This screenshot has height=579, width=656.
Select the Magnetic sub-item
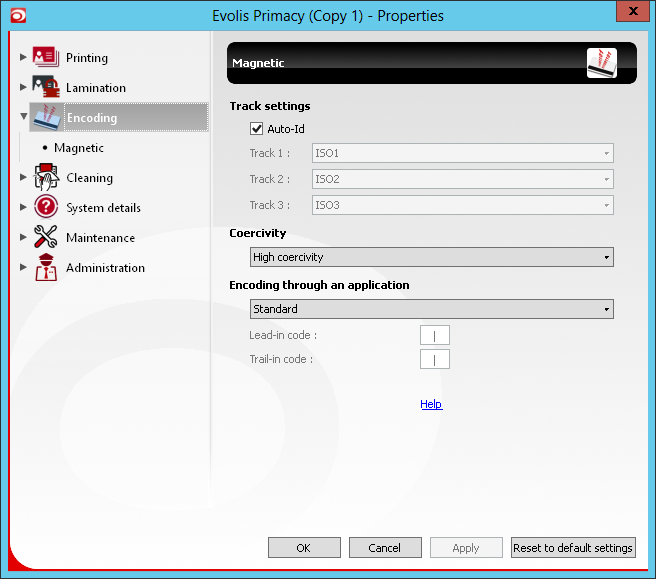click(79, 148)
